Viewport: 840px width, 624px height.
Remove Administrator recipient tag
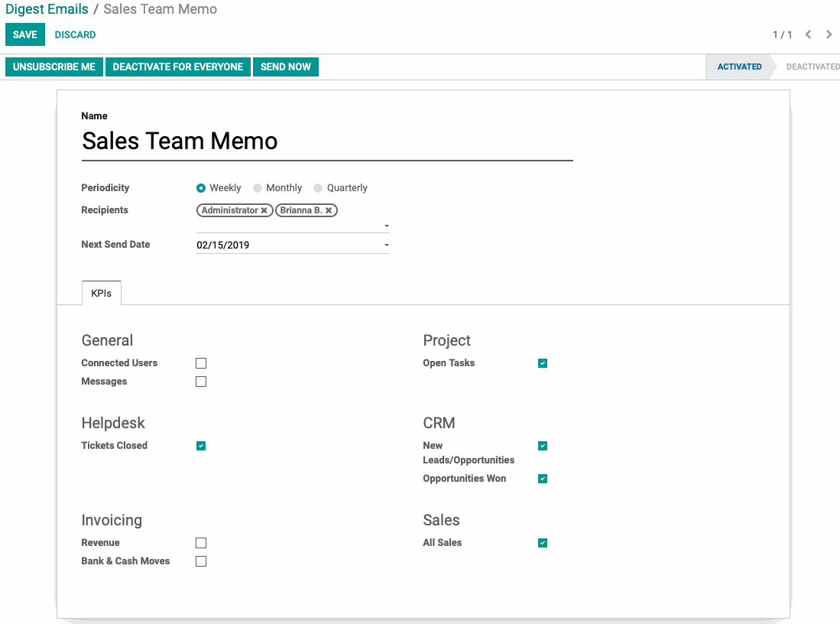[264, 211]
